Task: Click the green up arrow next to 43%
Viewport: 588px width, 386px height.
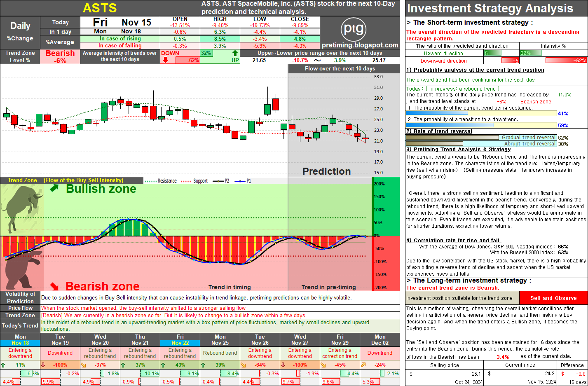Action: tap(163, 365)
